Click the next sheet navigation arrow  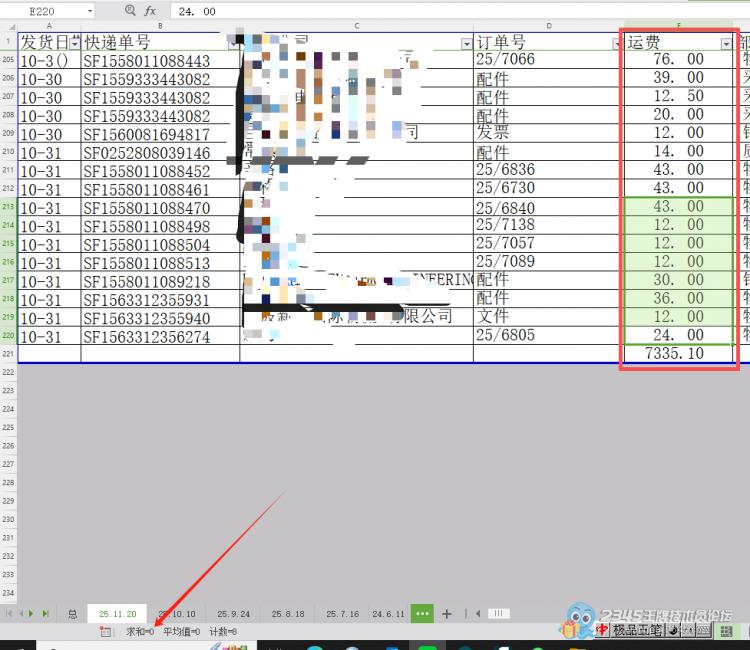click(33, 613)
